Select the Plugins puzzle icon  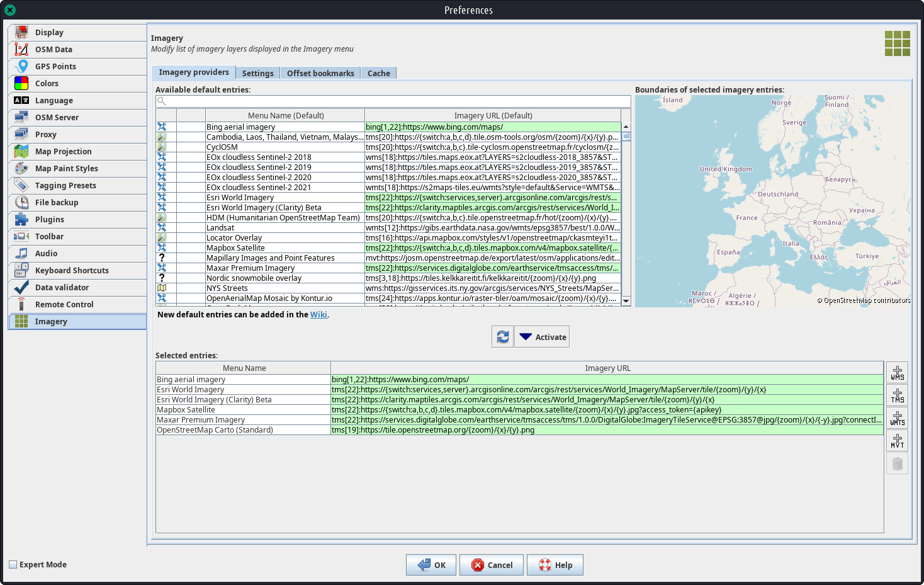(x=21, y=219)
